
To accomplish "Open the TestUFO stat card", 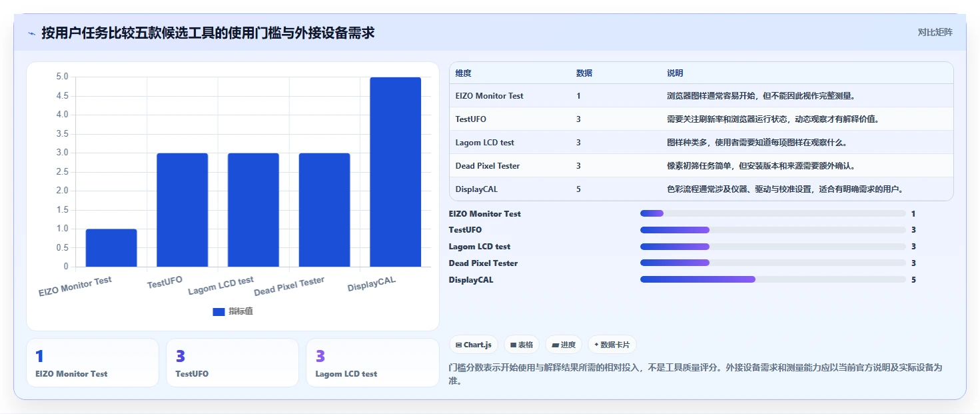I will [x=233, y=363].
